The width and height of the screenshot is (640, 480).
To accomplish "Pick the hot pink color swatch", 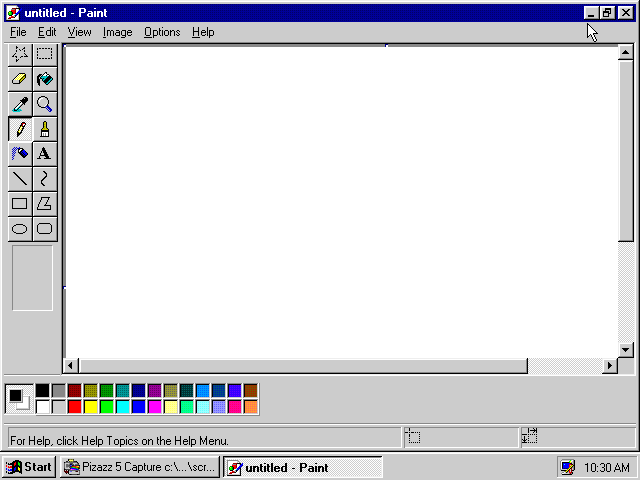I will tap(235, 407).
